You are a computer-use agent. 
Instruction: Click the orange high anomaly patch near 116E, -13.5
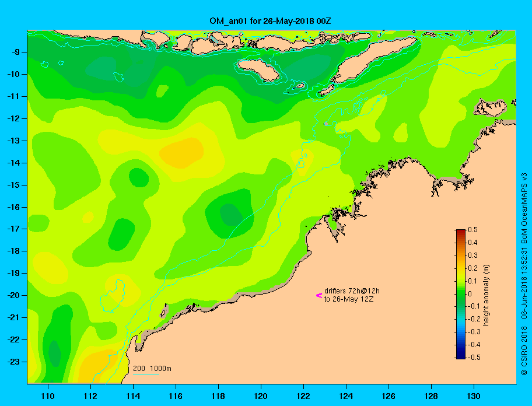181,153
